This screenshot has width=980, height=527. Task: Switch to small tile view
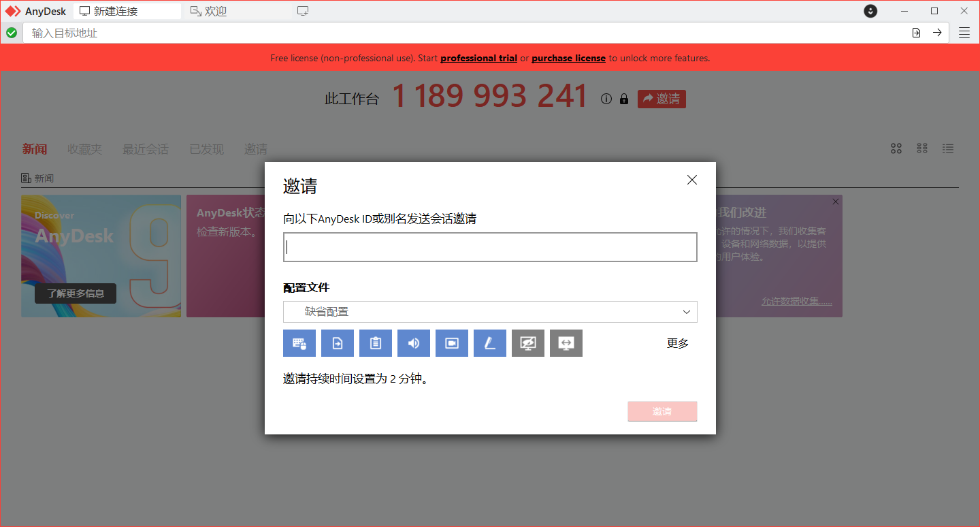click(922, 148)
